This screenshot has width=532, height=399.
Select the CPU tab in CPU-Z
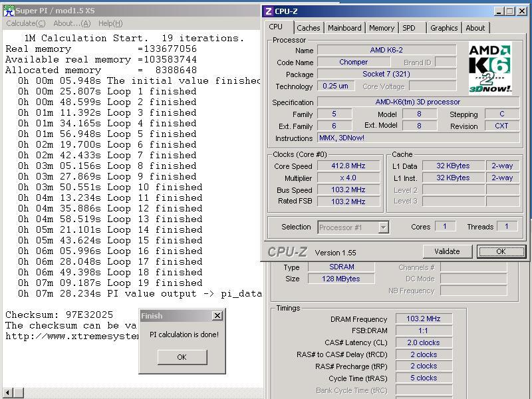pos(275,27)
